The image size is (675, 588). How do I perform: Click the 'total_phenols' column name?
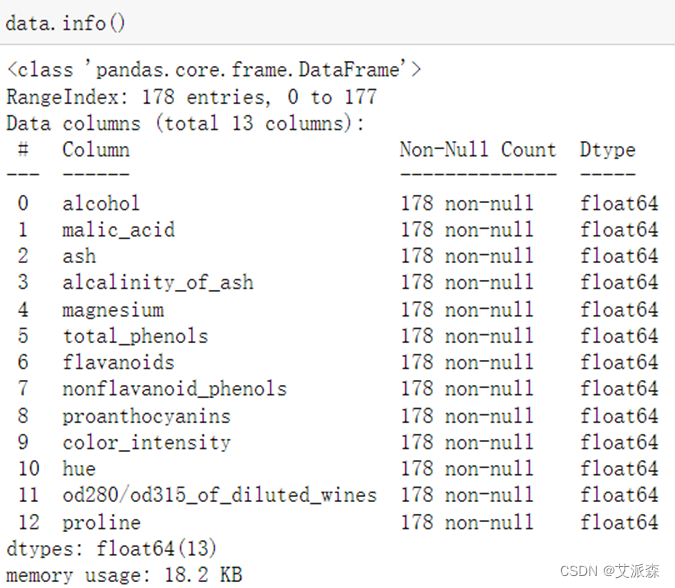135,336
